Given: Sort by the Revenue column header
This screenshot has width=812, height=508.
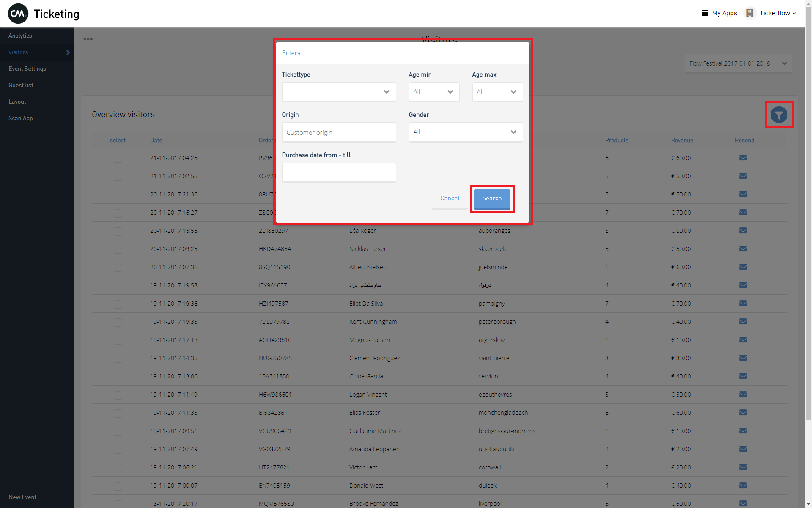Looking at the screenshot, I should pyautogui.click(x=682, y=140).
